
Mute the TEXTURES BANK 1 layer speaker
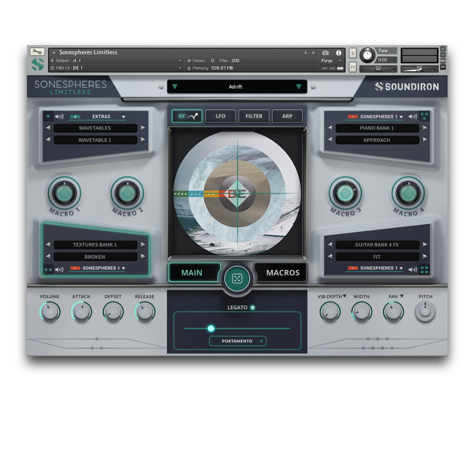coord(59,269)
